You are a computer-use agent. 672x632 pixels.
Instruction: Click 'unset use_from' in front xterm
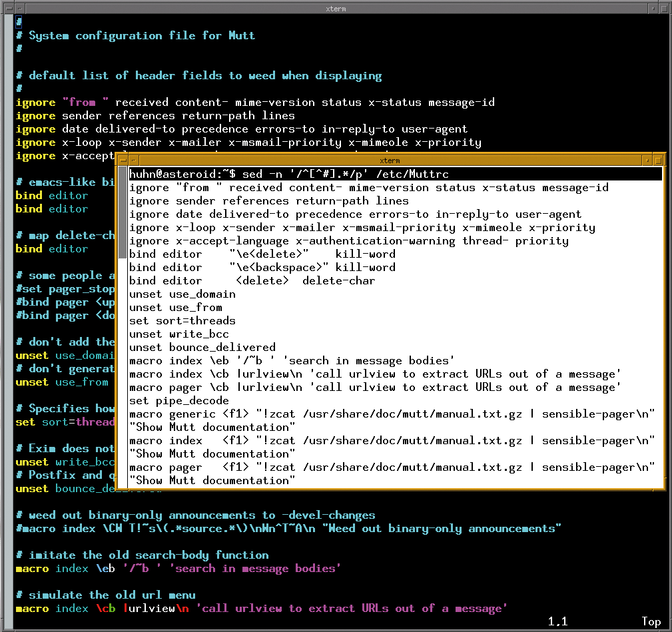tap(176, 307)
